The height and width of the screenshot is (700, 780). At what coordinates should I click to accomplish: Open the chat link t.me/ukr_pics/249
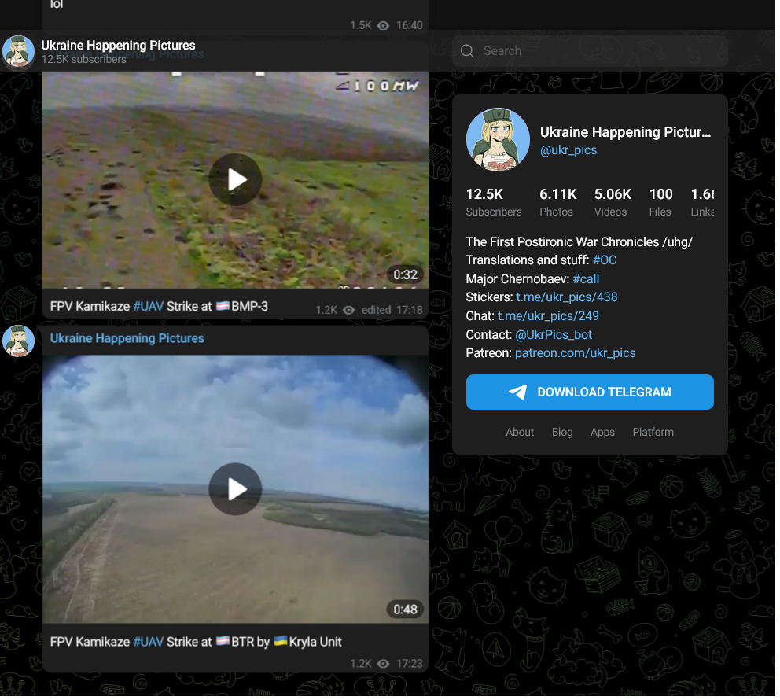click(x=548, y=316)
